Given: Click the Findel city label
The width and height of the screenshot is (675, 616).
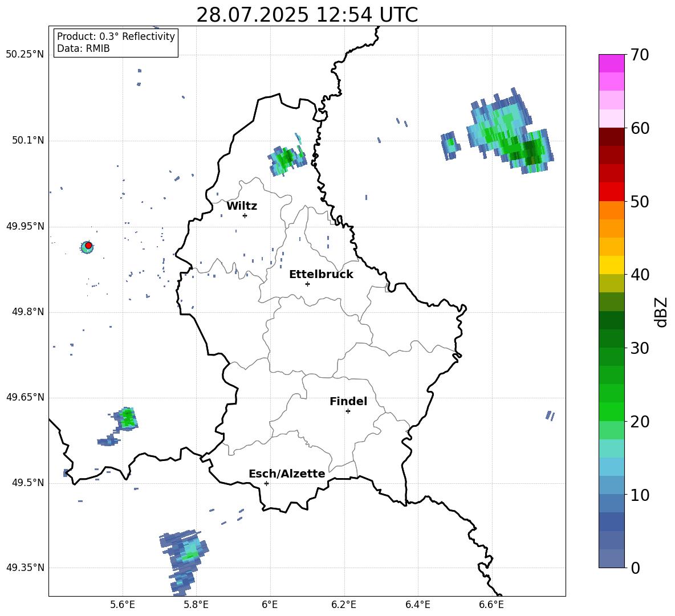Looking at the screenshot, I should tap(348, 401).
